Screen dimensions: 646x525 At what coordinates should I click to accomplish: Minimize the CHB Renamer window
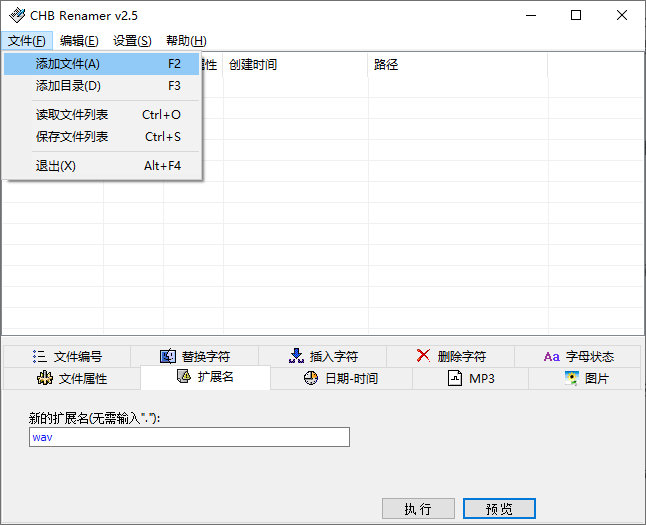pos(531,16)
